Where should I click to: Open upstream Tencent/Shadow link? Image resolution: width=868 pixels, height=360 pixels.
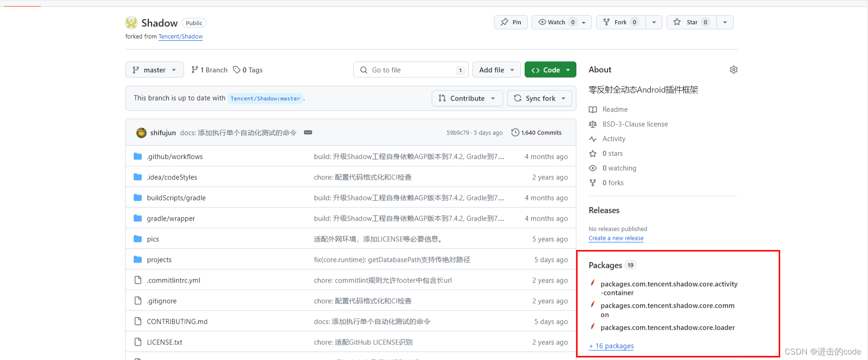[181, 36]
